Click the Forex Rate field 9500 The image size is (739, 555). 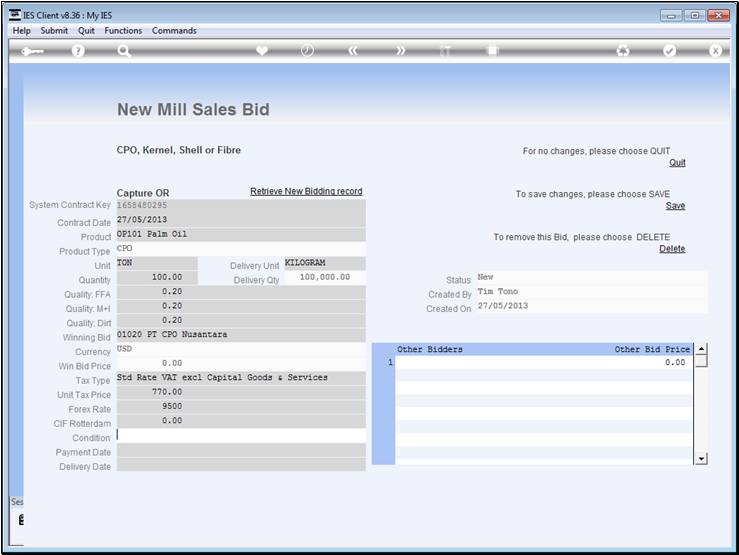pyautogui.click(x=241, y=407)
